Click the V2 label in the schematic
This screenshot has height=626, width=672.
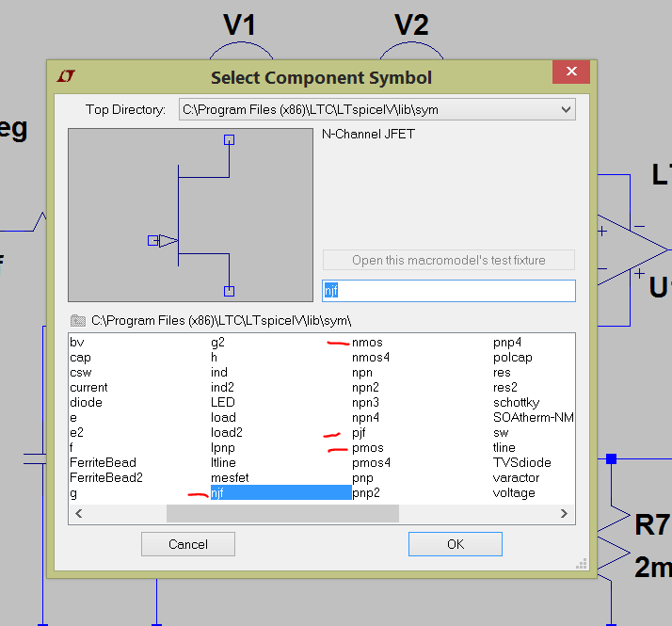[411, 24]
